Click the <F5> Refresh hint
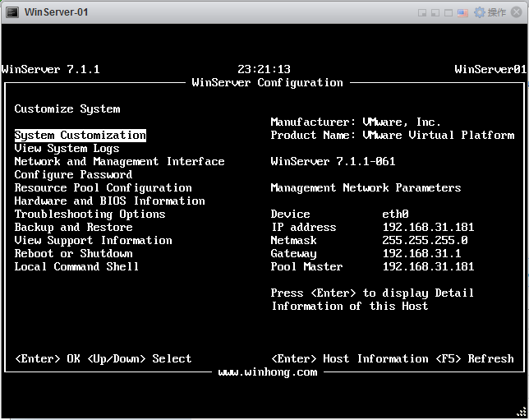This screenshot has width=529, height=420. click(x=475, y=358)
